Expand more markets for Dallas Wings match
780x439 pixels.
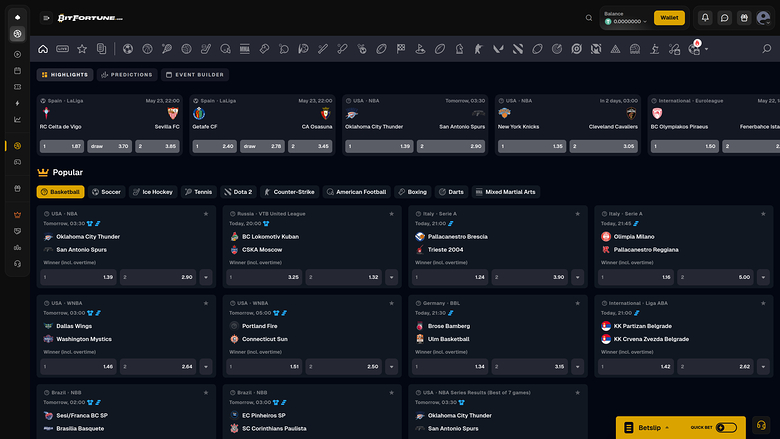(206, 367)
